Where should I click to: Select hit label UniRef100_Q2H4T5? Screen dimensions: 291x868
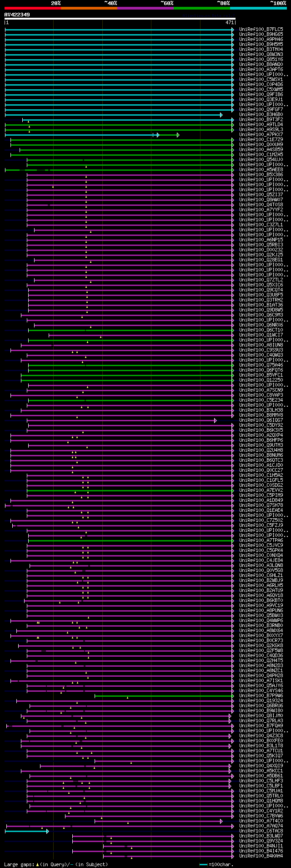261,661
